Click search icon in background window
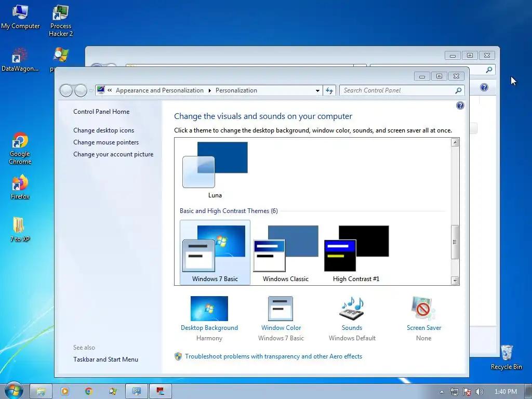The width and height of the screenshot is (532, 399). tap(489, 70)
